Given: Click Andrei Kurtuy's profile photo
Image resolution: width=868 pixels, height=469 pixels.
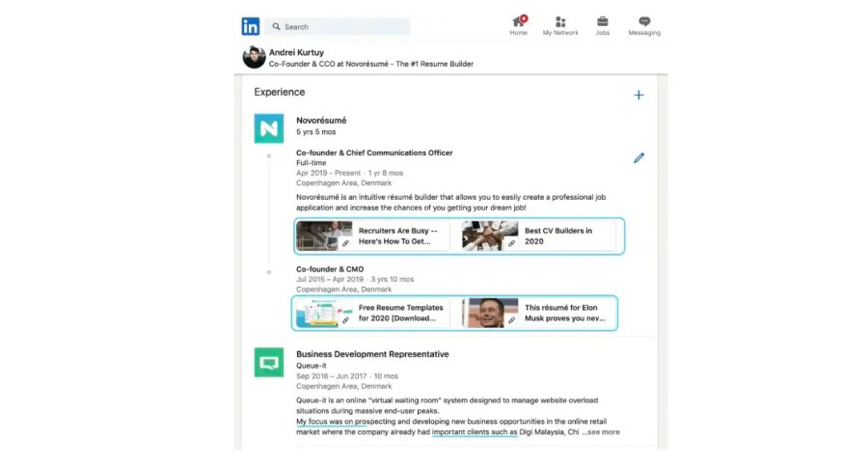Looking at the screenshot, I should coord(254,57).
